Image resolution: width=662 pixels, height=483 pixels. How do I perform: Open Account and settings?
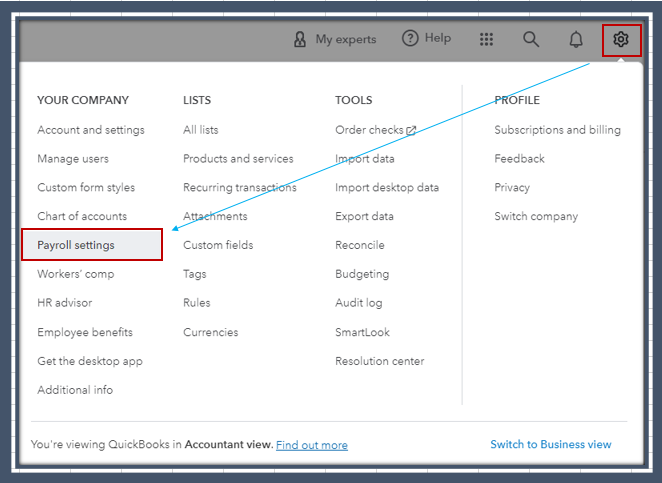[x=91, y=130]
